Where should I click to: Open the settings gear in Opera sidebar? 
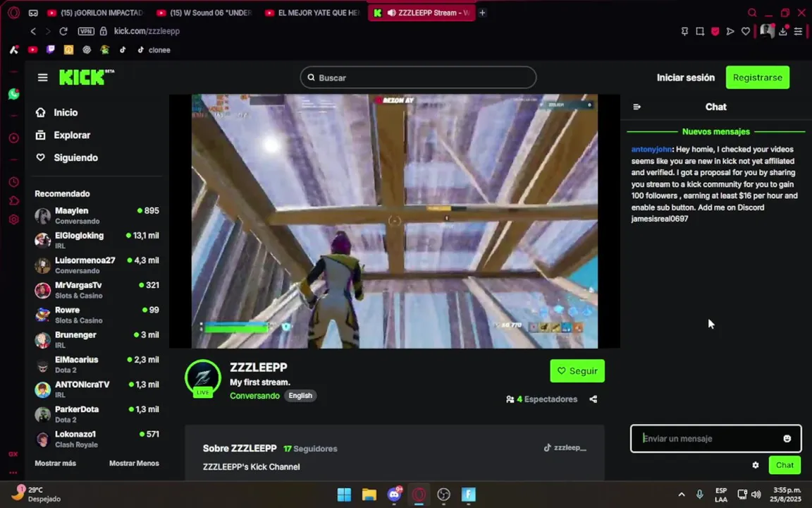14,219
